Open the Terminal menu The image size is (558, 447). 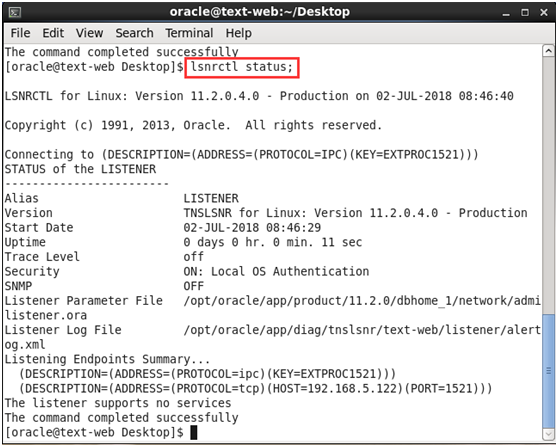pos(189,33)
